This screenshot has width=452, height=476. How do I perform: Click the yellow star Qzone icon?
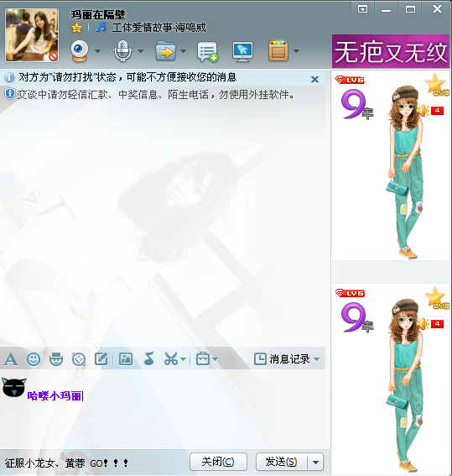(76, 28)
